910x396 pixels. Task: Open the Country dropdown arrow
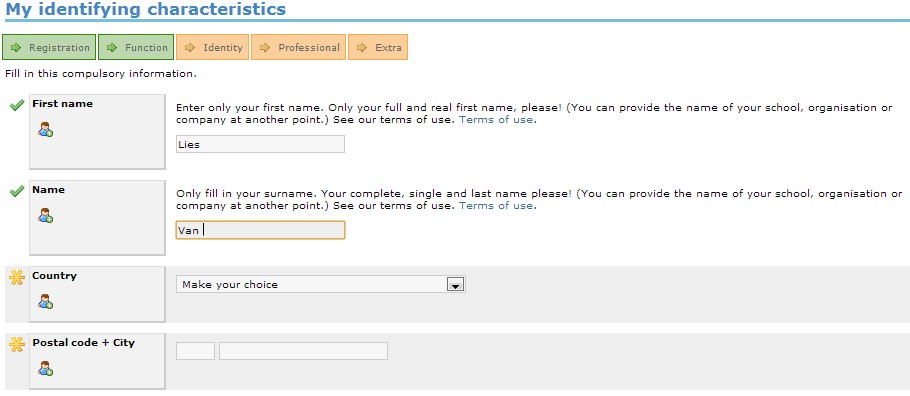point(456,285)
